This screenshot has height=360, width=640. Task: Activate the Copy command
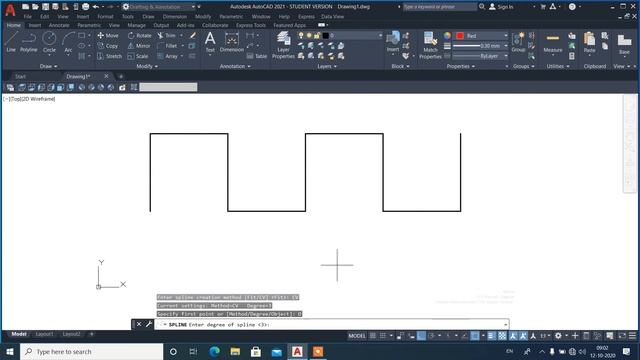(x=108, y=46)
